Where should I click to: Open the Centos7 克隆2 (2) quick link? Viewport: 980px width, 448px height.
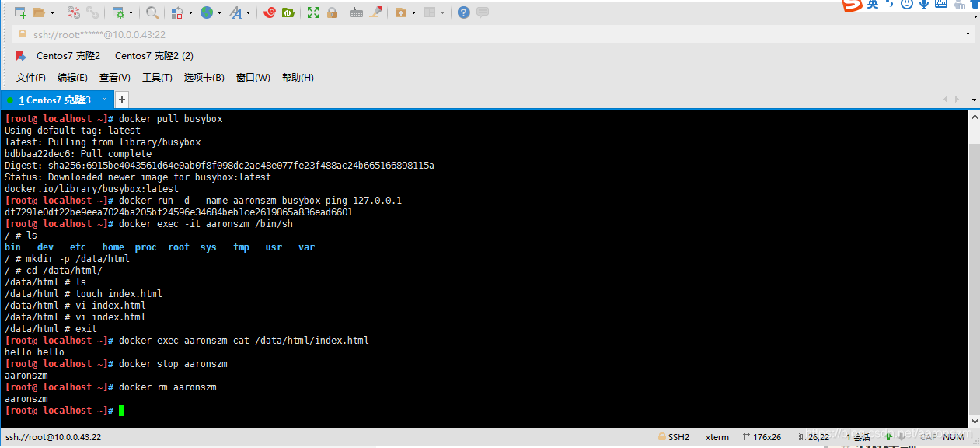(154, 56)
